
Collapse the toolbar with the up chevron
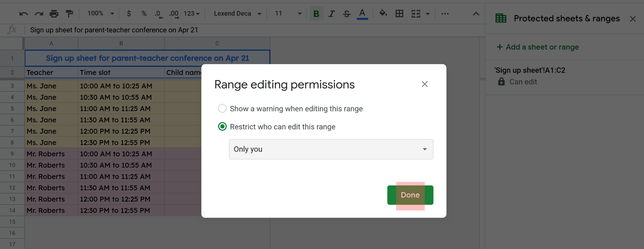[476, 14]
